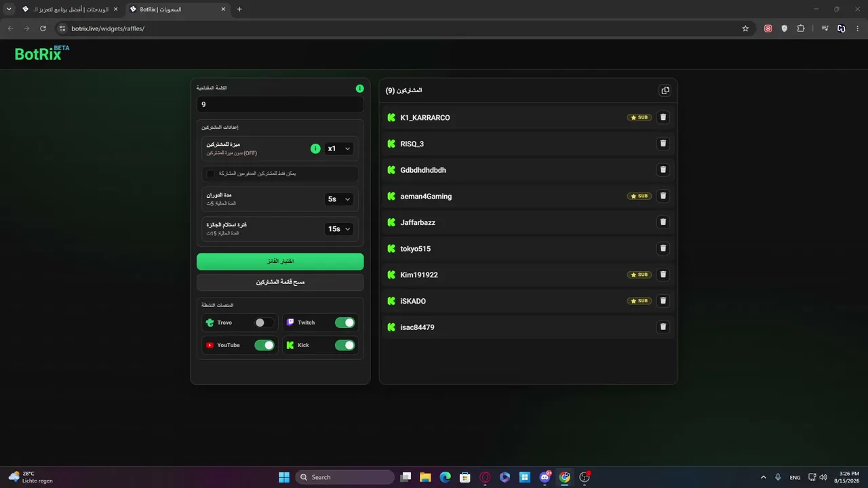Disable the Kick platform switch
The image size is (868, 488).
344,345
